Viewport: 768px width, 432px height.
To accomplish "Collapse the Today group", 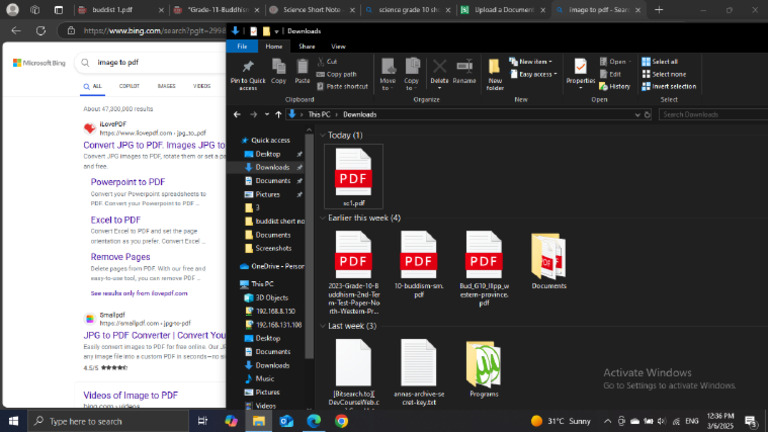I will [x=323, y=135].
